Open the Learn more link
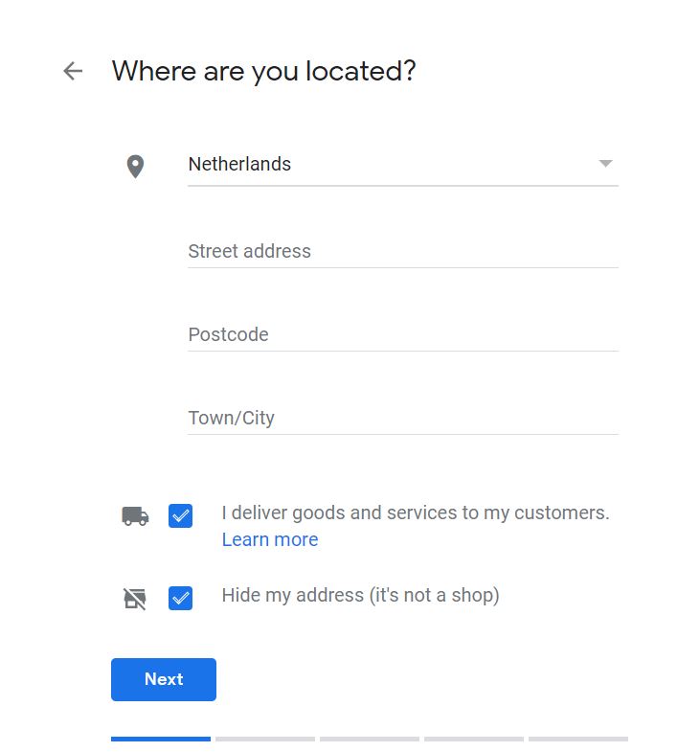 click(270, 539)
